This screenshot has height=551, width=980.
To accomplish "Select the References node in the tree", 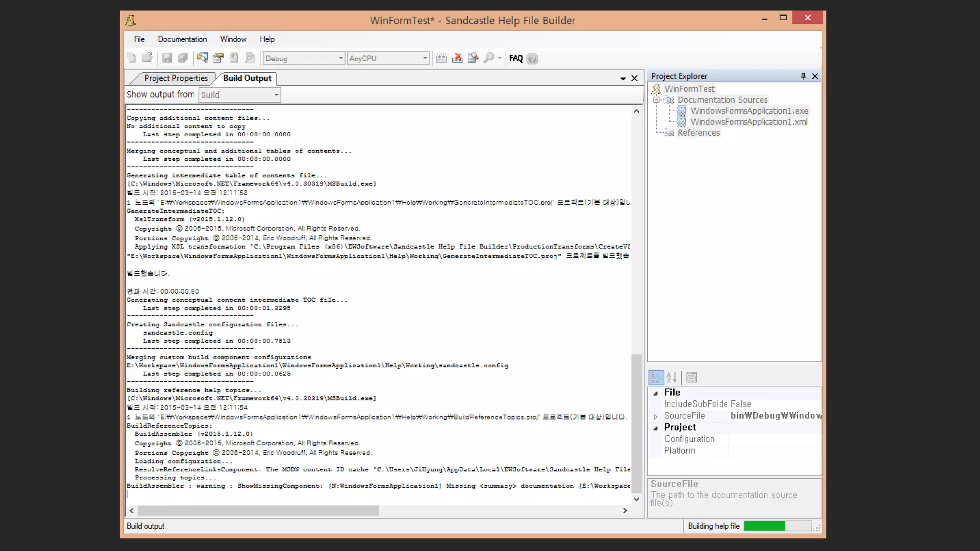I will tap(698, 133).
